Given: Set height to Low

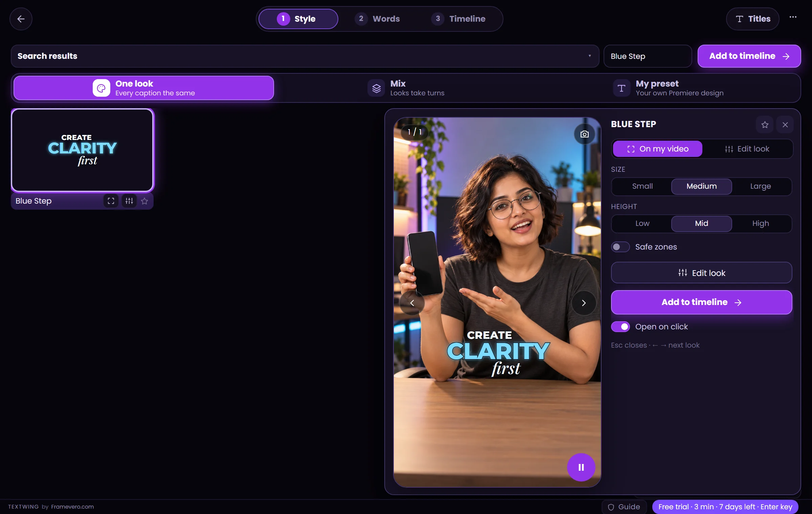Looking at the screenshot, I should (x=642, y=224).
